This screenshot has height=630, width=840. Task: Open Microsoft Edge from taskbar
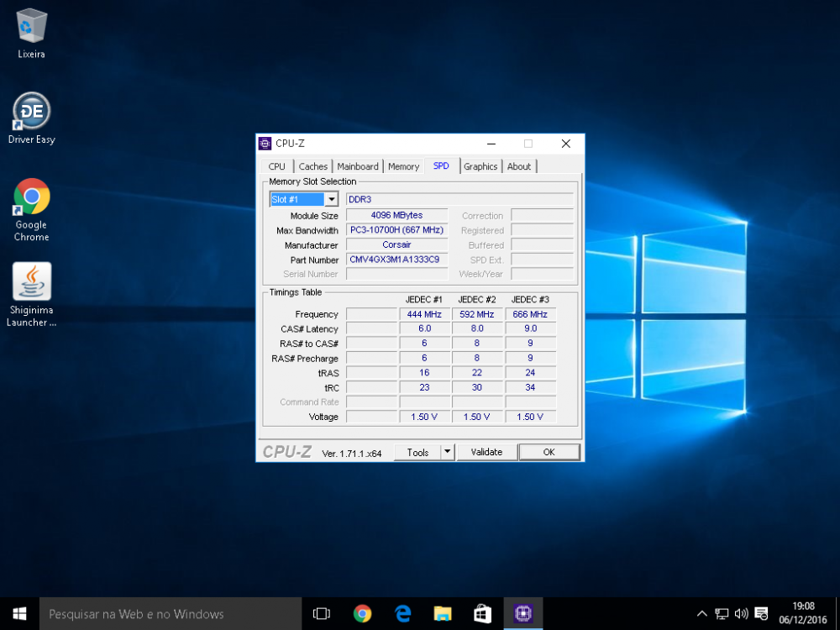[402, 613]
